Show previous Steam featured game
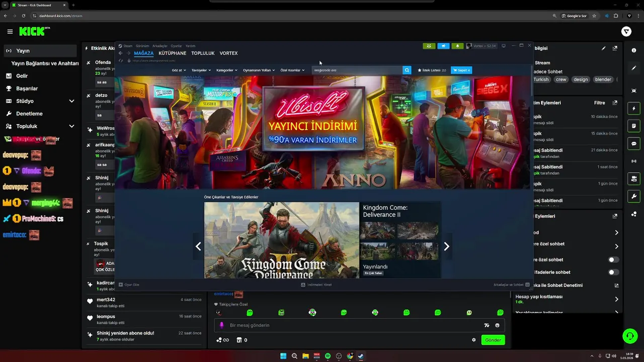The image size is (644, 362). click(198, 246)
